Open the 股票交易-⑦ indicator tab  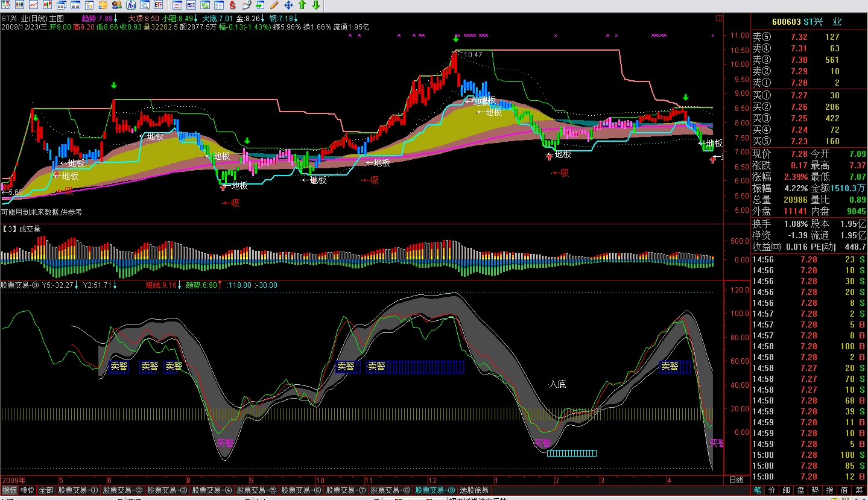pyautogui.click(x=346, y=490)
